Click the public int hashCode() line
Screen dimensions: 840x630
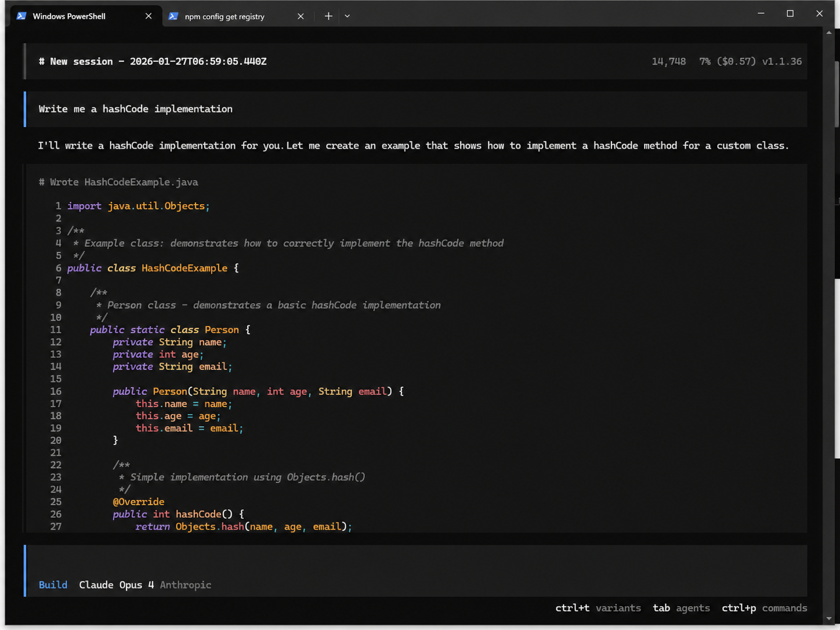click(179, 514)
